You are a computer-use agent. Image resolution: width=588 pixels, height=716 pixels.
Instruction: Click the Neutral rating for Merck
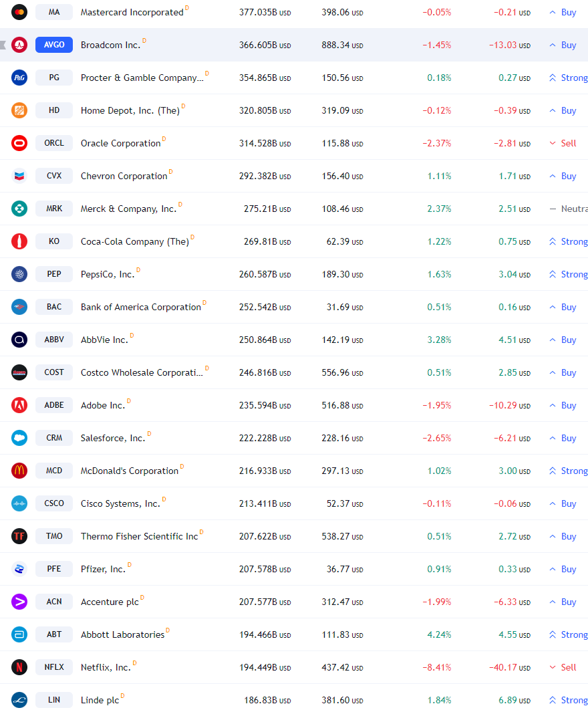569,209
